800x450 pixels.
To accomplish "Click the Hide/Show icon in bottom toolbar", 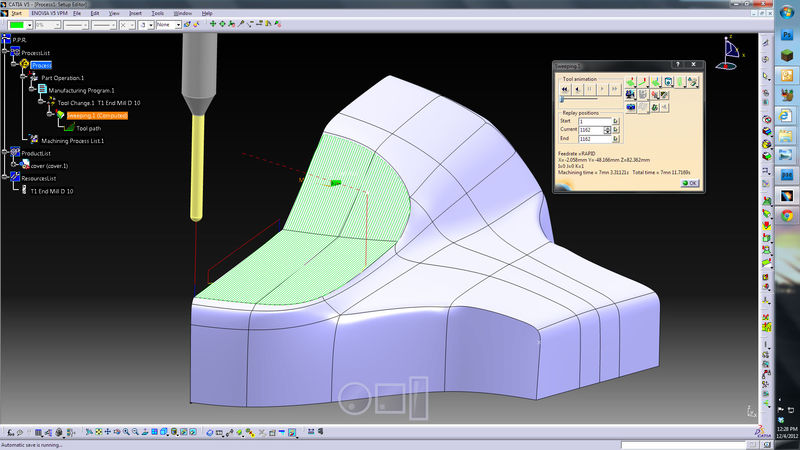I will pyautogui.click(x=184, y=432).
